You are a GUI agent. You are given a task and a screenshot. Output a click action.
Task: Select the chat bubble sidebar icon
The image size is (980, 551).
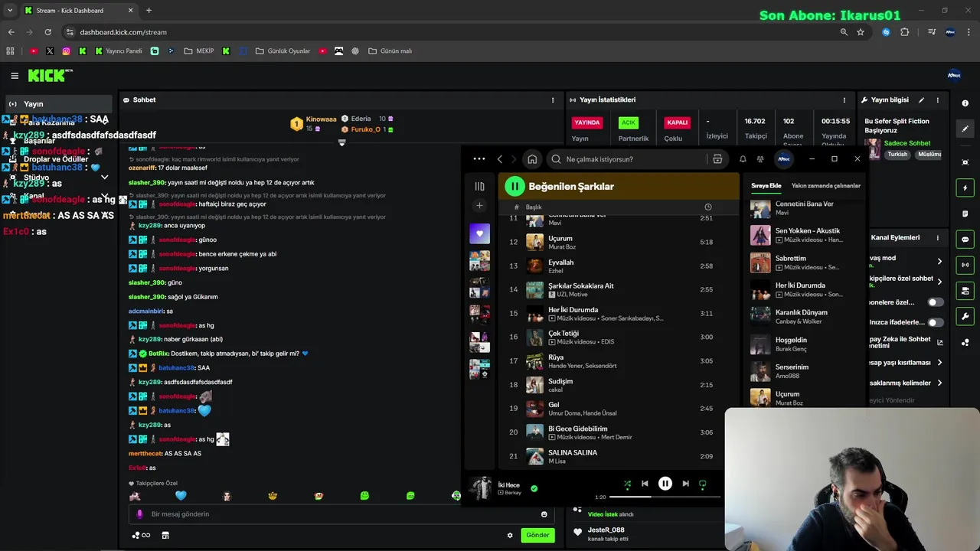click(965, 240)
